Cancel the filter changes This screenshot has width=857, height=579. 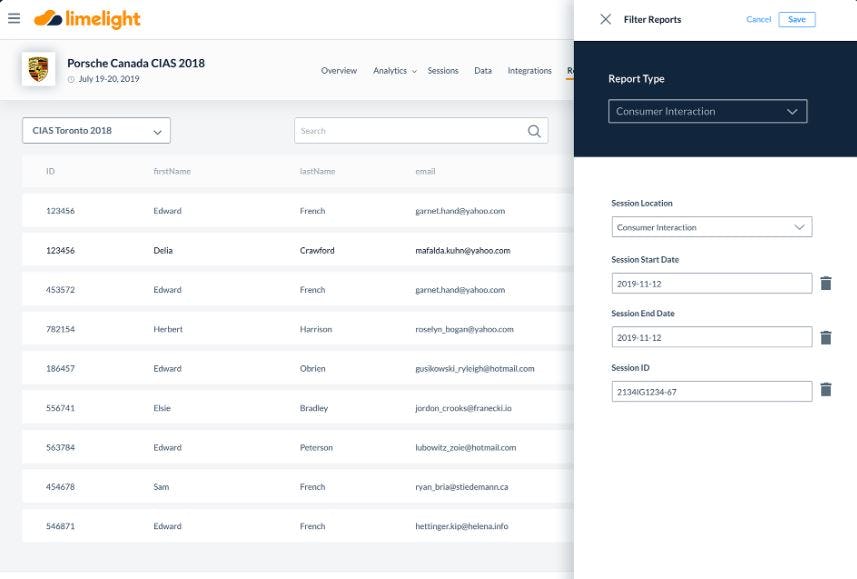coord(757,19)
